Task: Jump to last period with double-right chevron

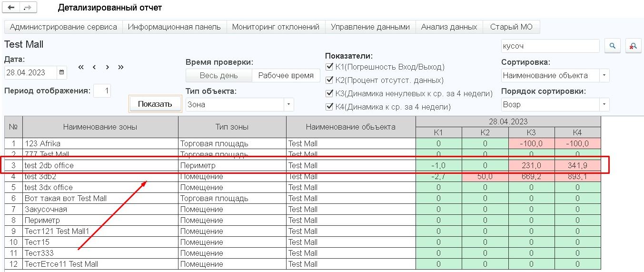Action: tap(121, 67)
